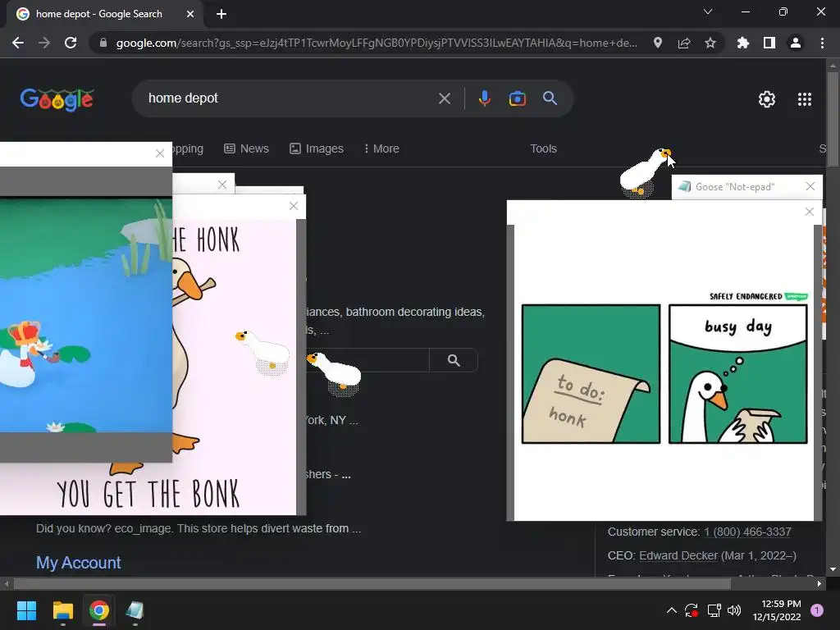
Task: Call the customer service number 1 (800) 466-3337
Action: point(747,532)
